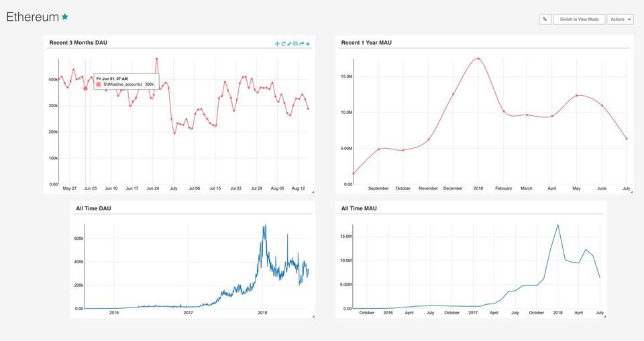Click the move icon on Recent 3 Months DAU

(277, 44)
